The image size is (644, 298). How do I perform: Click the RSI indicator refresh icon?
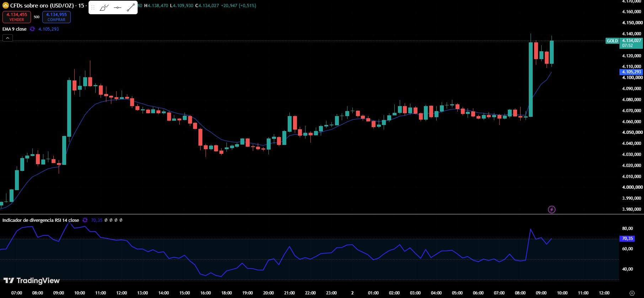(85, 220)
